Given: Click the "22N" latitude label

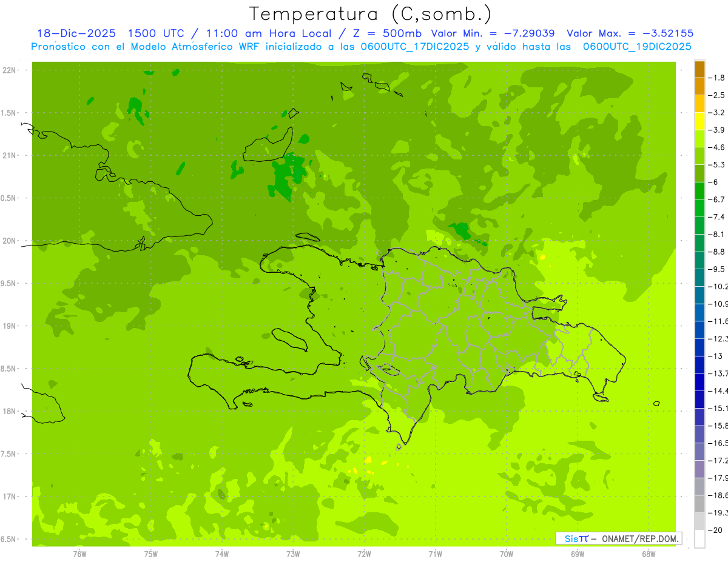Looking at the screenshot, I should pyautogui.click(x=10, y=70).
